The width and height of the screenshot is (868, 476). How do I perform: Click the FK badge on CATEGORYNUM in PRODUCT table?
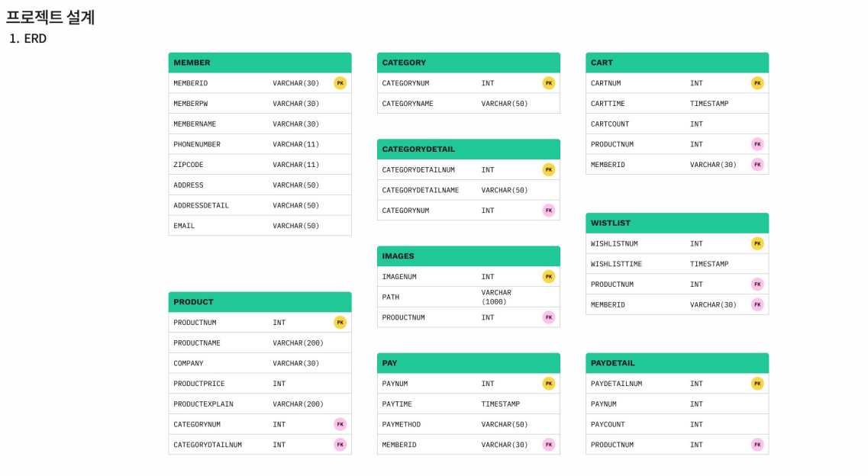tap(340, 425)
